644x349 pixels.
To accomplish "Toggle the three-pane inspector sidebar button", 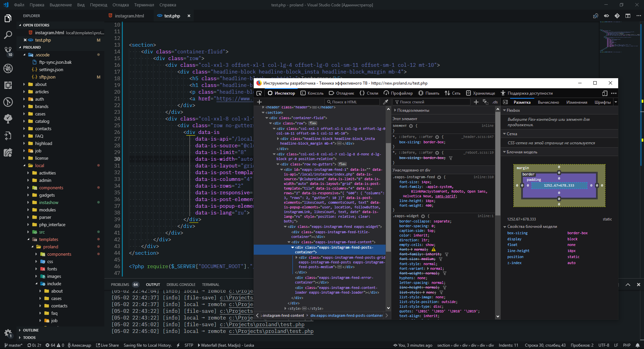I will [x=505, y=102].
